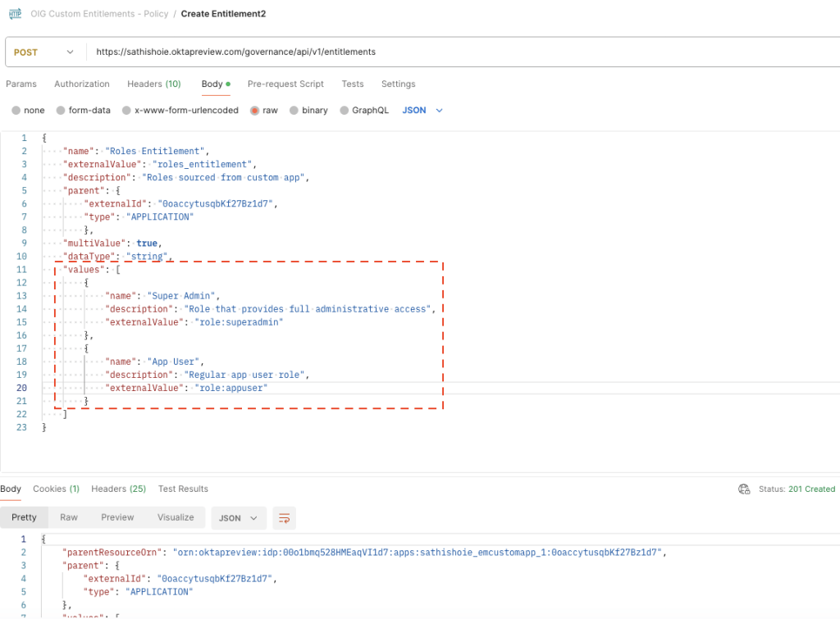The width and height of the screenshot is (840, 619).
Task: Click the "roles_entitlement" externalValue text
Action: point(203,165)
